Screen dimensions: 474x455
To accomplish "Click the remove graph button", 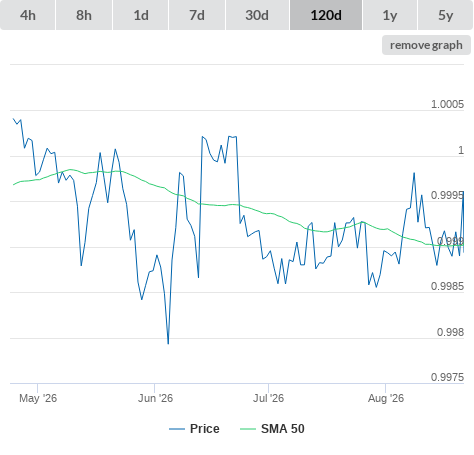I will (426, 45).
